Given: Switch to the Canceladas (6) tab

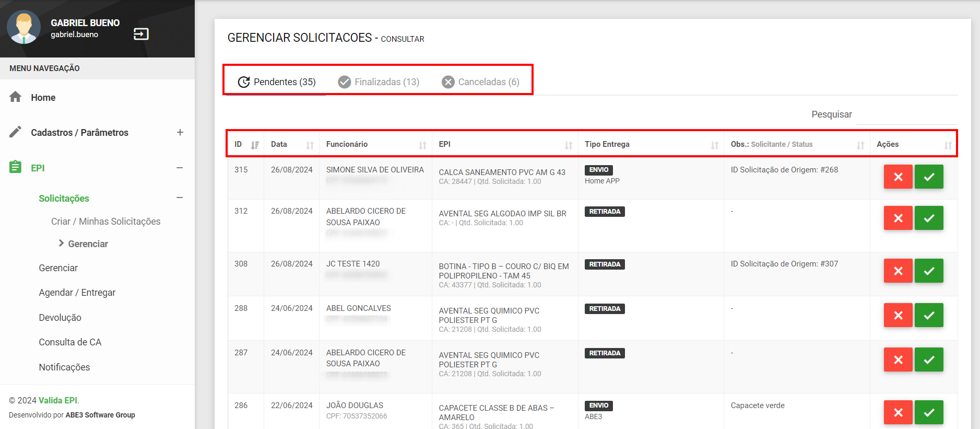Looking at the screenshot, I should (x=481, y=82).
